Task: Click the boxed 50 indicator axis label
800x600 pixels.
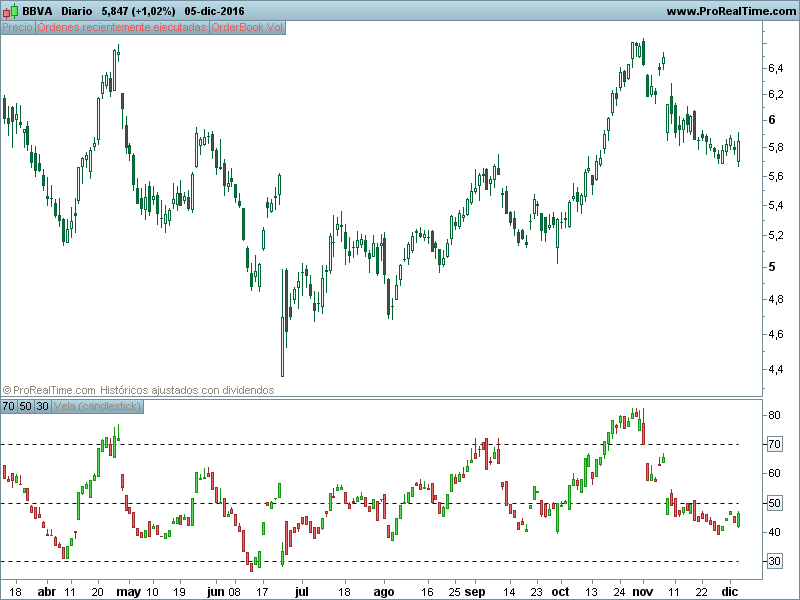Action: pyautogui.click(x=774, y=503)
